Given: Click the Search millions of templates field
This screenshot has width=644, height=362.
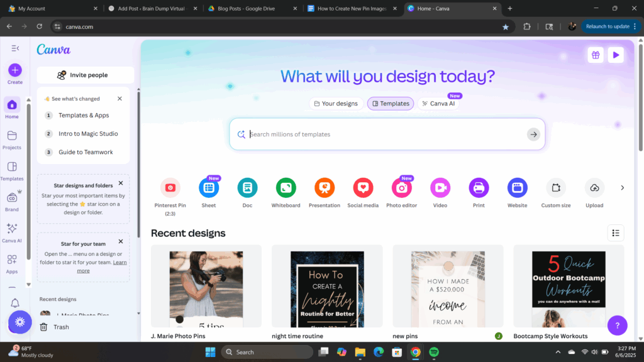Looking at the screenshot, I should click(x=386, y=134).
